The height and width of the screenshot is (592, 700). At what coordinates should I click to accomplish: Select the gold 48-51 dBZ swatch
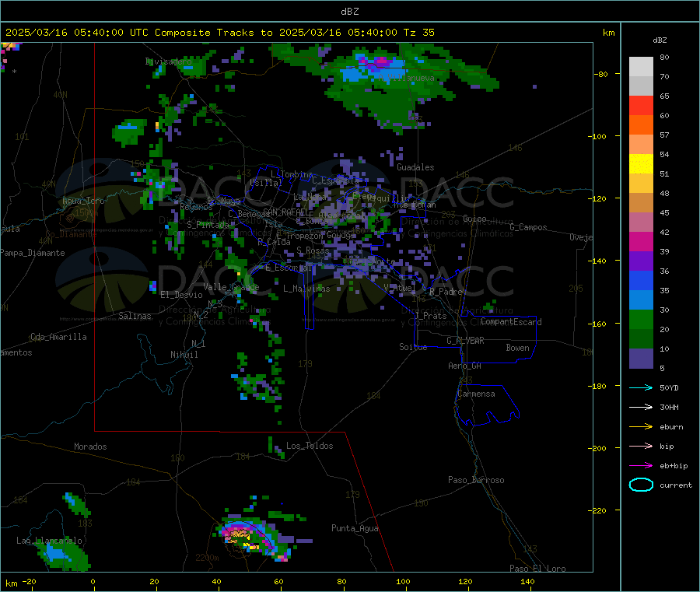point(641,184)
